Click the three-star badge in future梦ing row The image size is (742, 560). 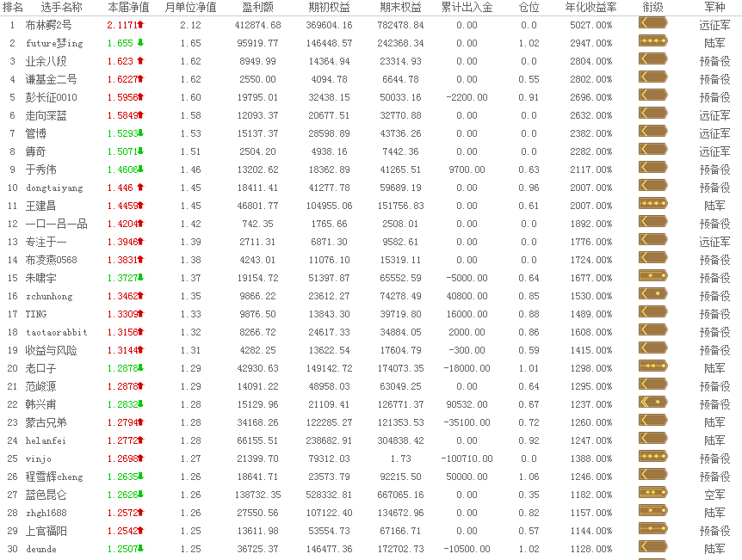[x=652, y=40]
